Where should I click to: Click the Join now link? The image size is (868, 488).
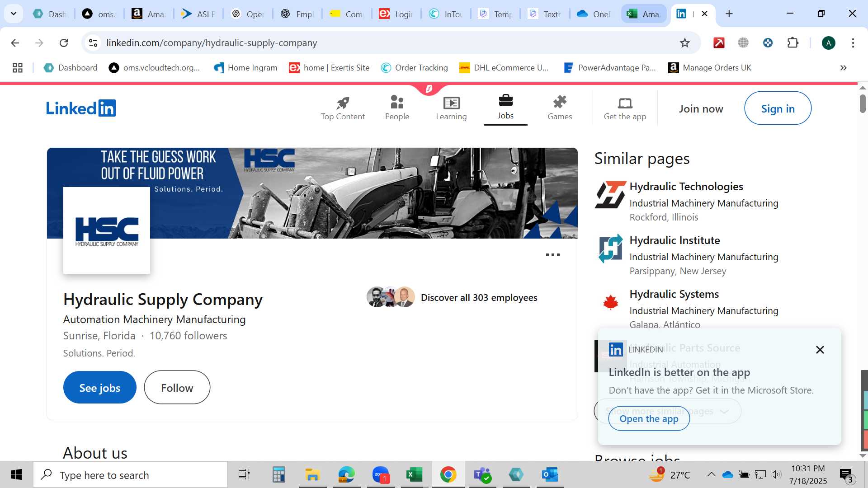pyautogui.click(x=701, y=109)
